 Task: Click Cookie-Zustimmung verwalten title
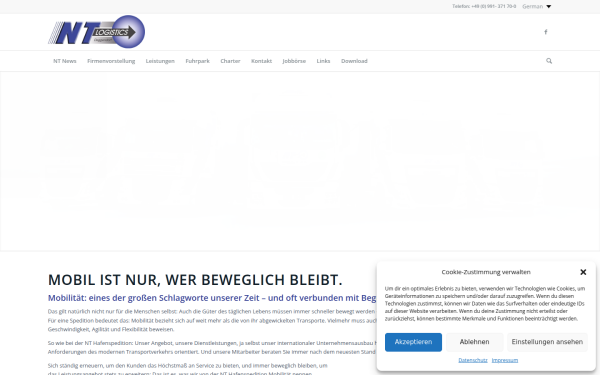click(486, 272)
